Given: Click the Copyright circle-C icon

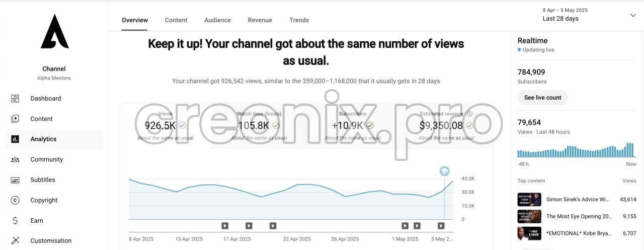Looking at the screenshot, I should pyautogui.click(x=15, y=200).
